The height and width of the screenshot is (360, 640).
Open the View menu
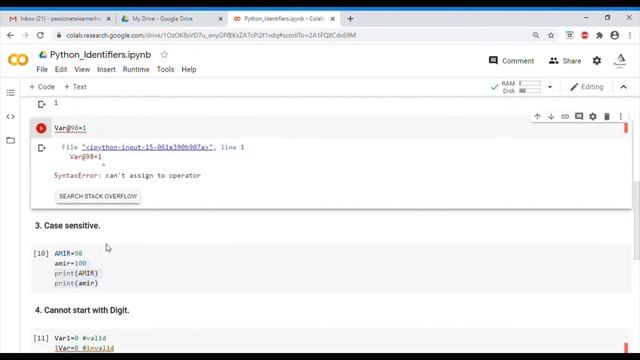tap(82, 69)
